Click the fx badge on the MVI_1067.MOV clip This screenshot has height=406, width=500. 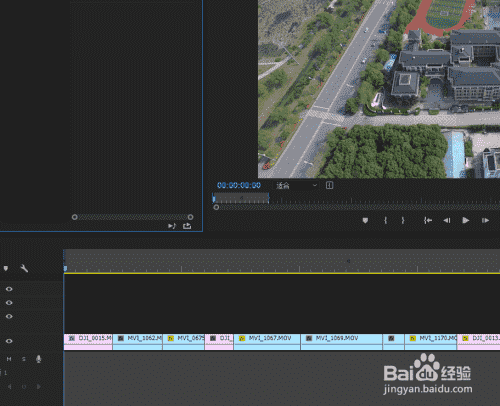pyautogui.click(x=242, y=338)
